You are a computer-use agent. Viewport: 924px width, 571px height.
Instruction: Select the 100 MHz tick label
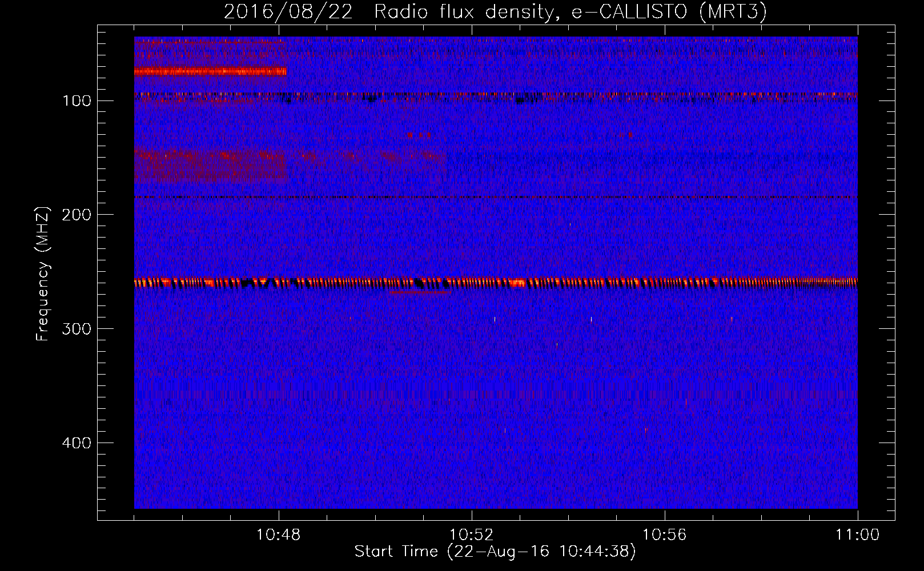click(x=77, y=101)
